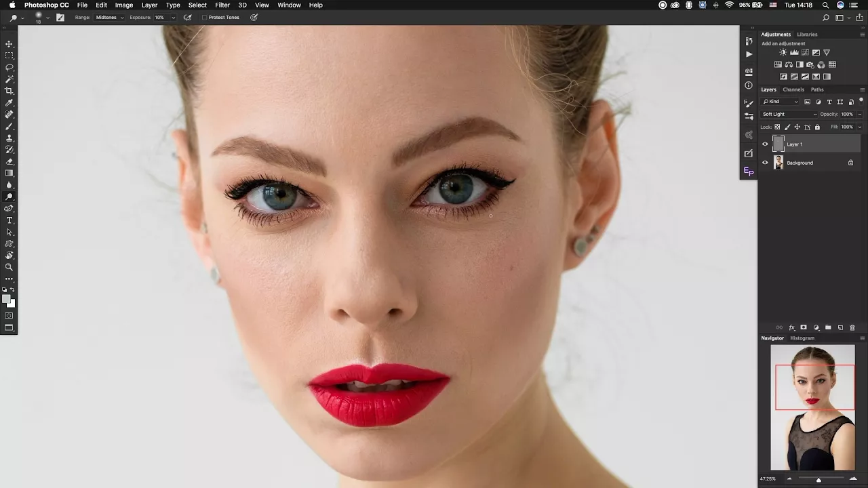Select the Spot Healing Brush tool

9,115
